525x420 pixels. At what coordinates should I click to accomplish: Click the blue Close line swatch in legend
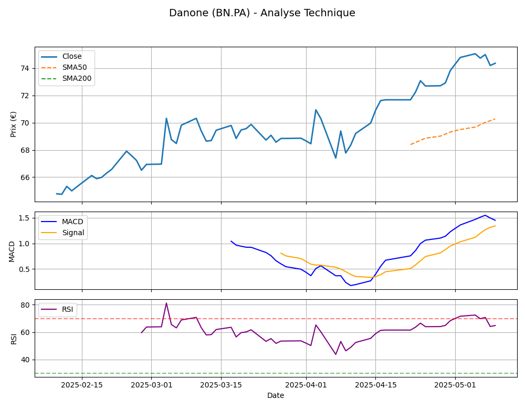pos(49,57)
